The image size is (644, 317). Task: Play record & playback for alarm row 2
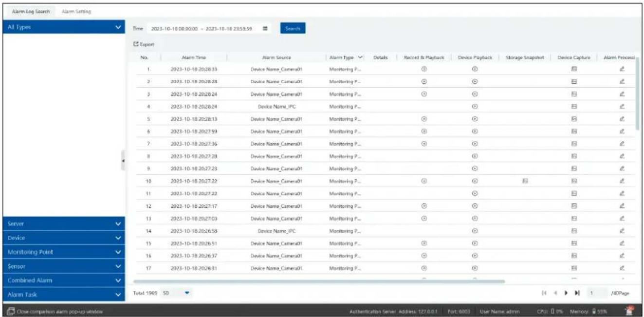pyautogui.click(x=424, y=81)
